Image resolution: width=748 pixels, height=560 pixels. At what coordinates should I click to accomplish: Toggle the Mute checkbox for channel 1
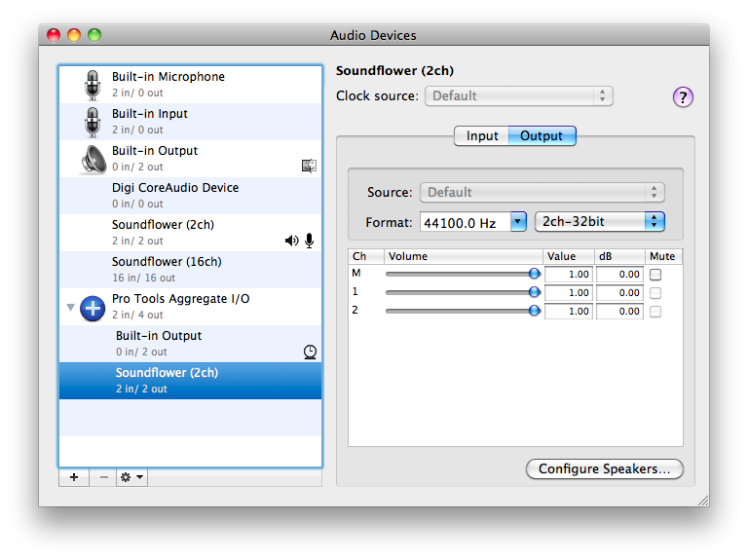tap(655, 293)
